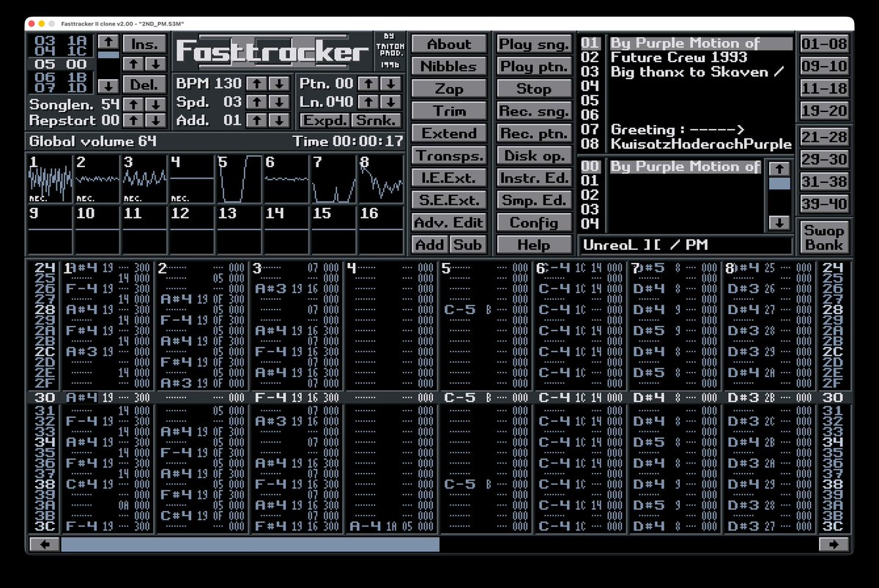Click the Zap button

pyautogui.click(x=449, y=89)
